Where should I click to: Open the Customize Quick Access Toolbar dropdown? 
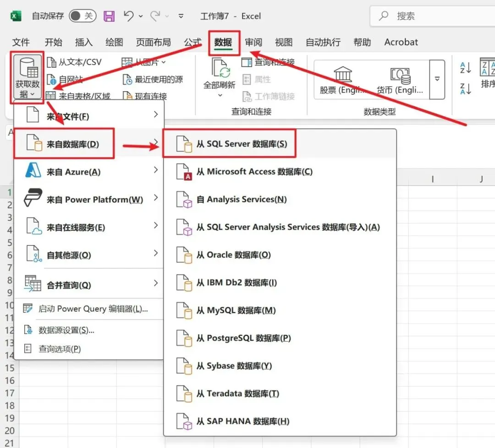tap(181, 16)
